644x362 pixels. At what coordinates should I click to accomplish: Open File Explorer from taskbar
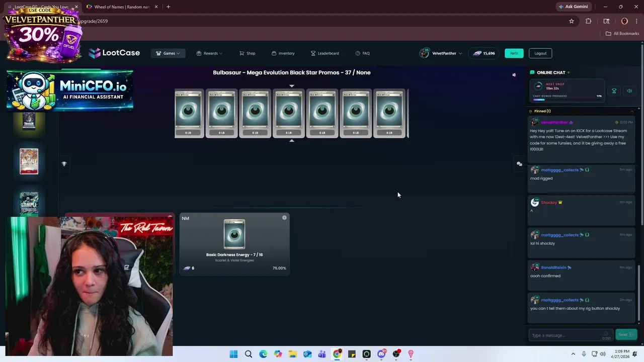tap(293, 354)
